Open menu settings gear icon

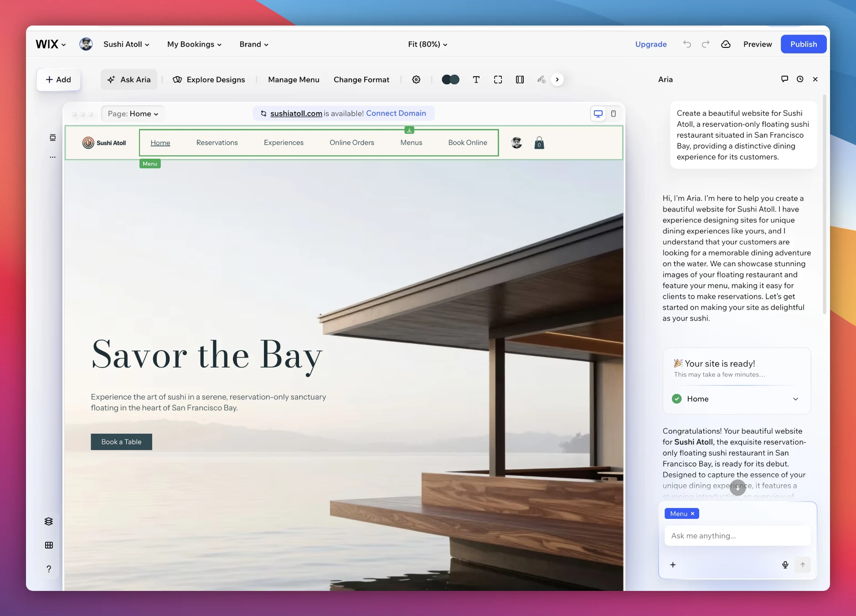(x=416, y=80)
